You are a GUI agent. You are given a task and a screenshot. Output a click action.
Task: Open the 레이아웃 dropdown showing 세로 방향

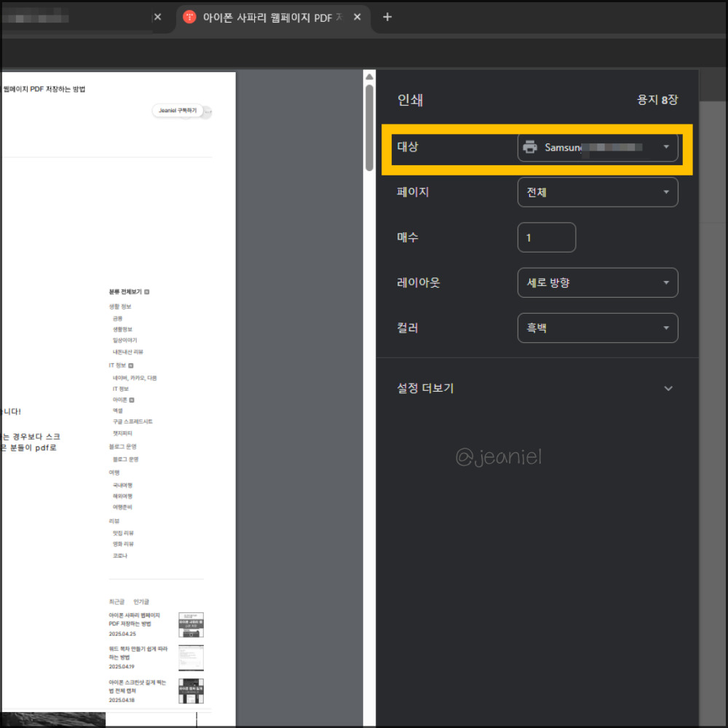(x=598, y=282)
